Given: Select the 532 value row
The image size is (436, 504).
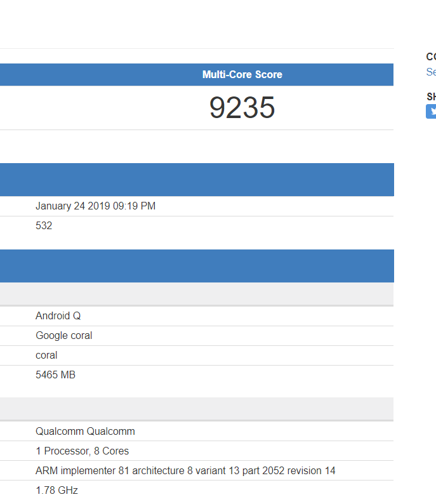Looking at the screenshot, I should tap(44, 226).
